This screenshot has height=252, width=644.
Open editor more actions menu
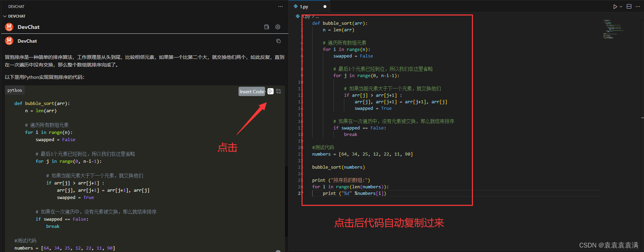(638, 7)
